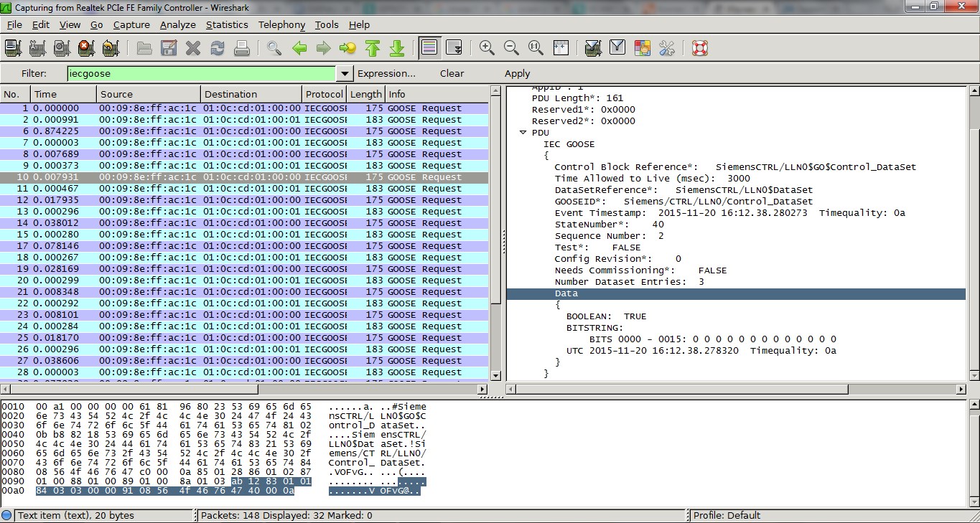Open the filter history dropdown arrow
Image resolution: width=980 pixels, height=523 pixels.
tap(345, 73)
